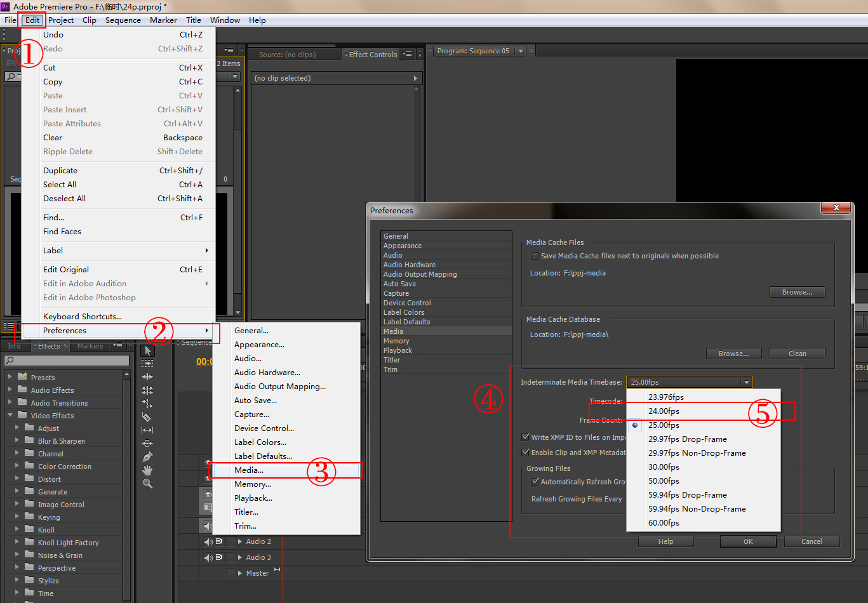Select the Track Select tool
The width and height of the screenshot is (868, 603).
pos(147,364)
